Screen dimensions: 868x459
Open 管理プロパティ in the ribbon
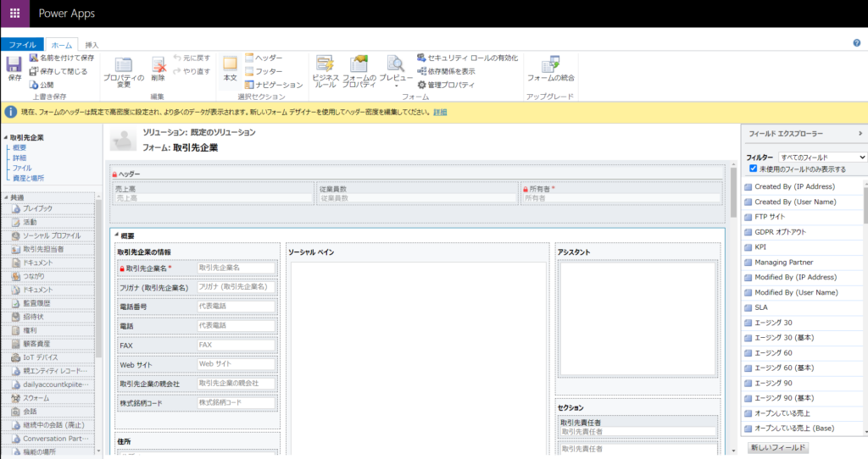[x=446, y=85]
